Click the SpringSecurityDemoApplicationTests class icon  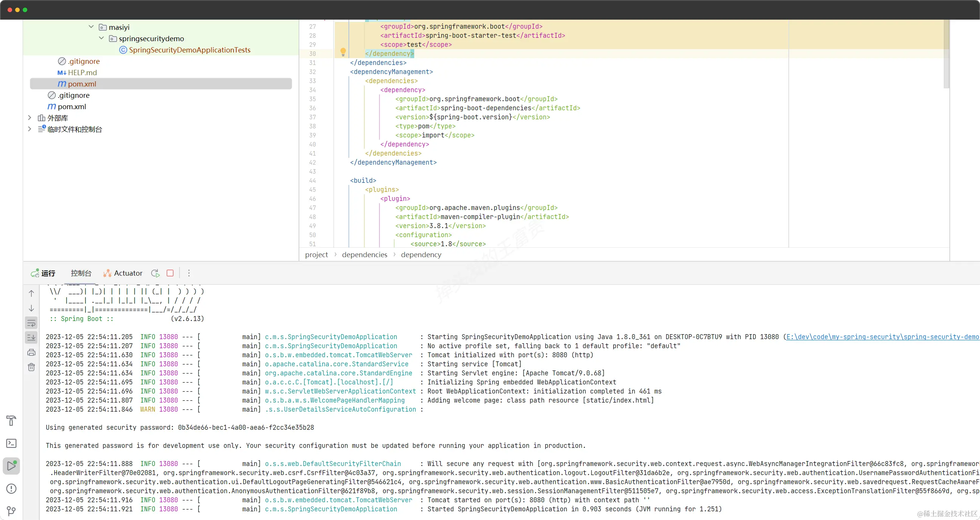tap(123, 50)
